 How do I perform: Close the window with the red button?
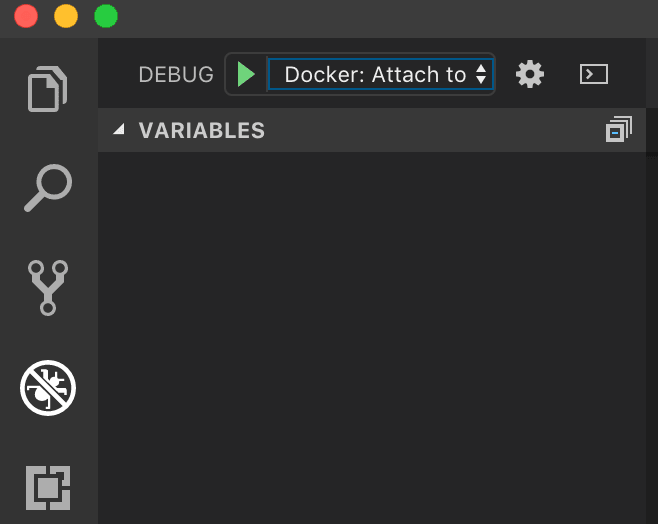(x=26, y=16)
